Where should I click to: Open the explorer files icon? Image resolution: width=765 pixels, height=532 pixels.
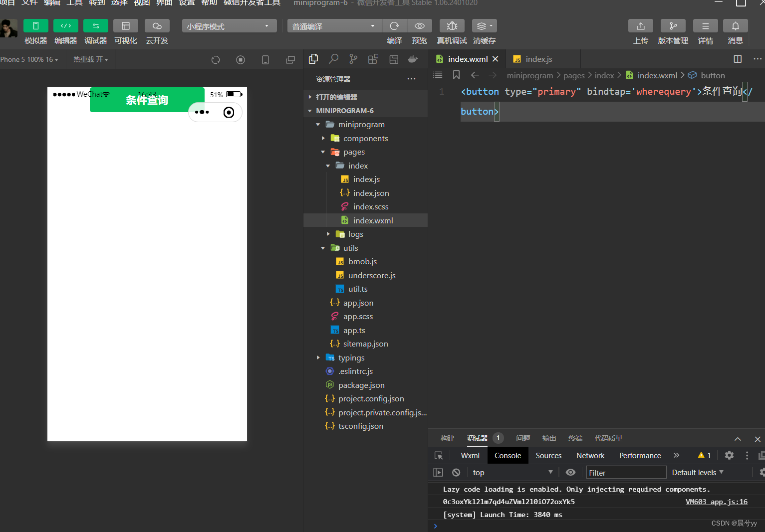pyautogui.click(x=313, y=59)
